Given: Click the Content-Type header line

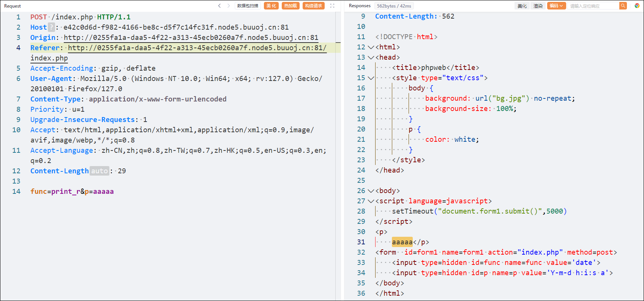Looking at the screenshot, I should tap(128, 99).
